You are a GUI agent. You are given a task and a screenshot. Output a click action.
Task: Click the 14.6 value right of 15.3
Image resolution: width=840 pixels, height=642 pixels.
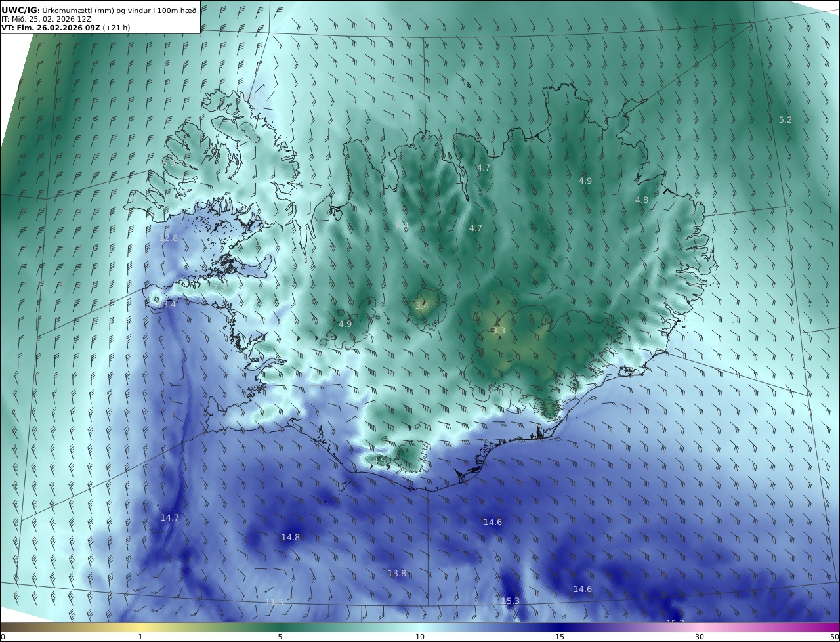pyautogui.click(x=582, y=589)
